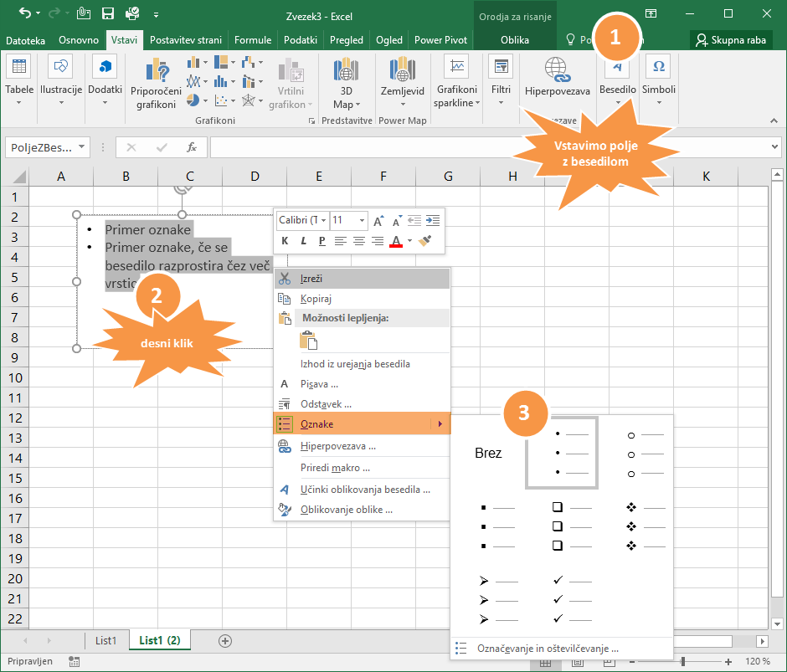This screenshot has height=672, width=787.
Task: Click Označevanje in oštevilčevanje... option
Action: click(562, 649)
